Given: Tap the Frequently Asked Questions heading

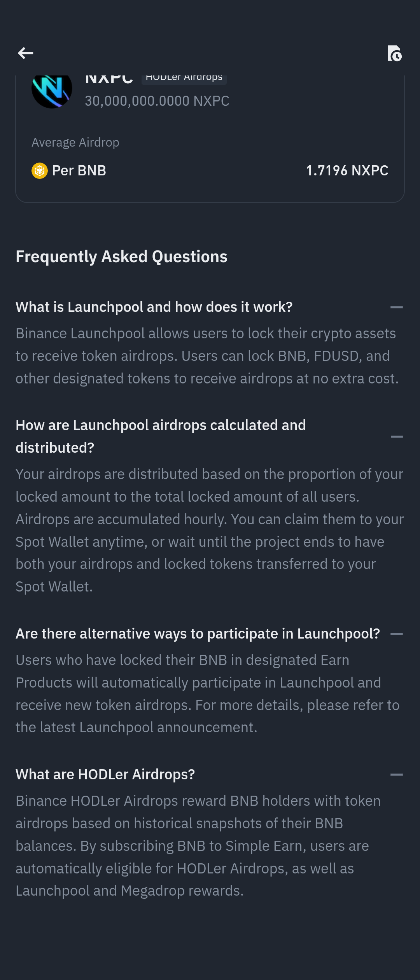Looking at the screenshot, I should 121,257.
